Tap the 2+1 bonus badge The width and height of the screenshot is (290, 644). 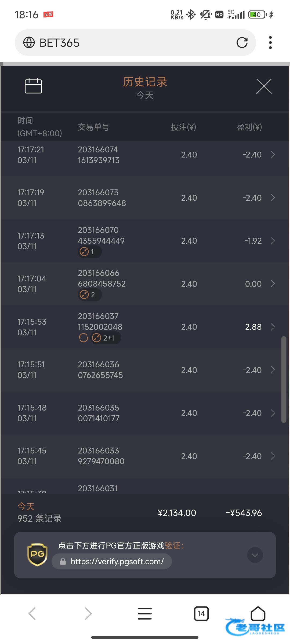pyautogui.click(x=106, y=338)
